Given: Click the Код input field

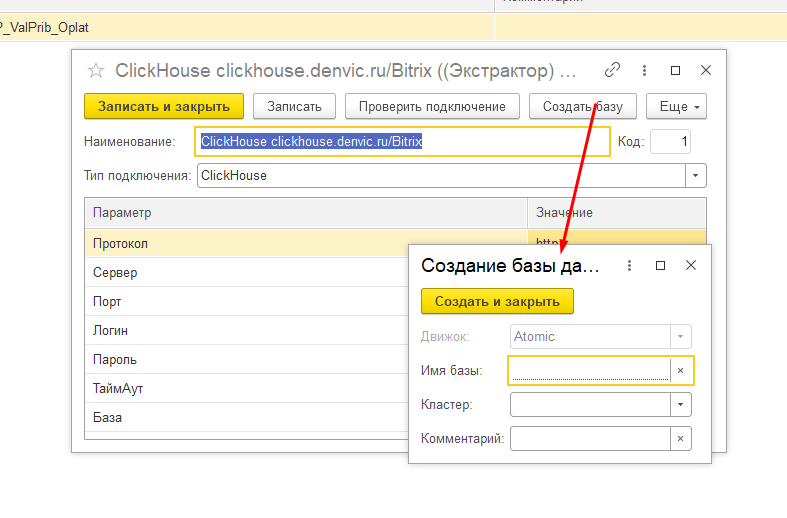Looking at the screenshot, I should point(671,142).
